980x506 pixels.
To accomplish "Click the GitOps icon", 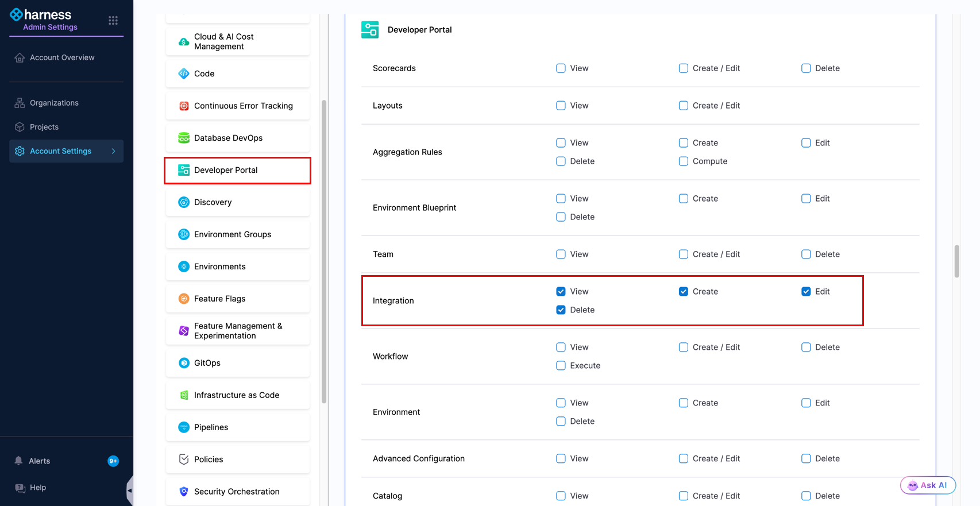I will 184,363.
